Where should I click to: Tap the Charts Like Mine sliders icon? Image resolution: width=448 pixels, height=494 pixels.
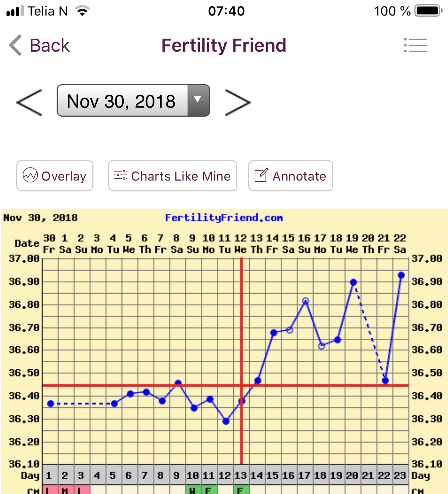pyautogui.click(x=120, y=175)
